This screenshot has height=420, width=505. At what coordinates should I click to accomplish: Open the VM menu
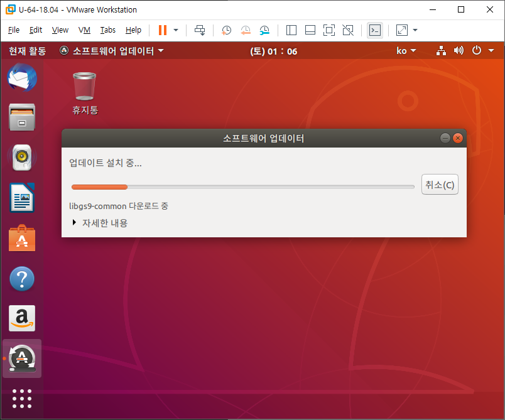point(84,30)
